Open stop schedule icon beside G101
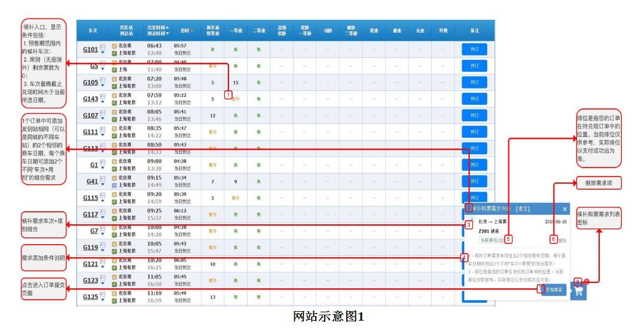Image resolution: width=644 pixels, height=335 pixels. pos(103,47)
